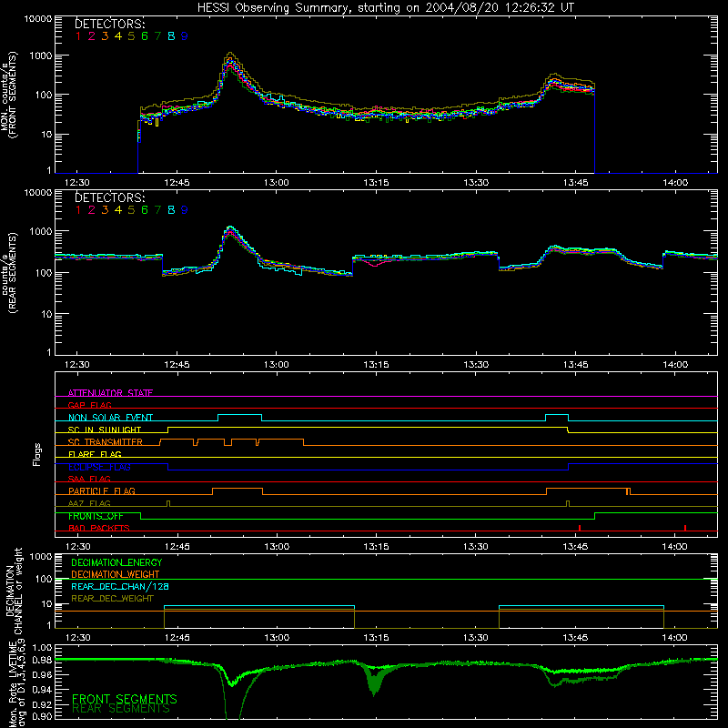Click 13:30 tick under the flags plot
The width and height of the screenshot is (728, 728).
[475, 547]
